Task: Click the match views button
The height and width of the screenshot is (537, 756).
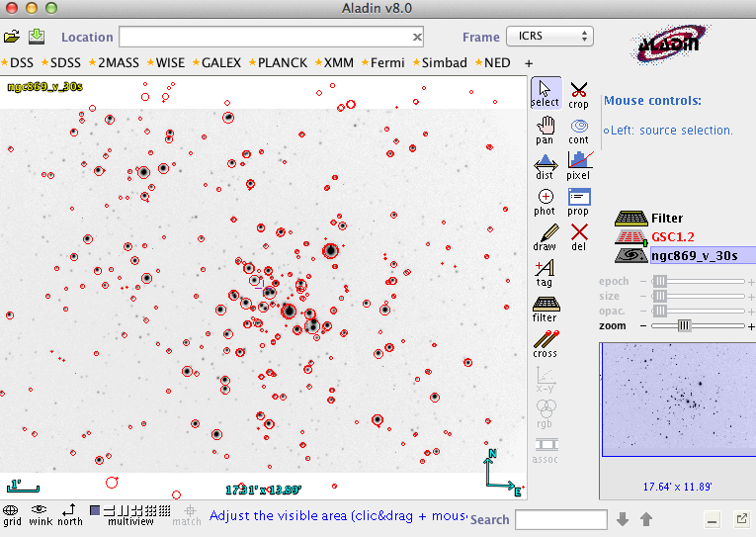Action: click(187, 515)
